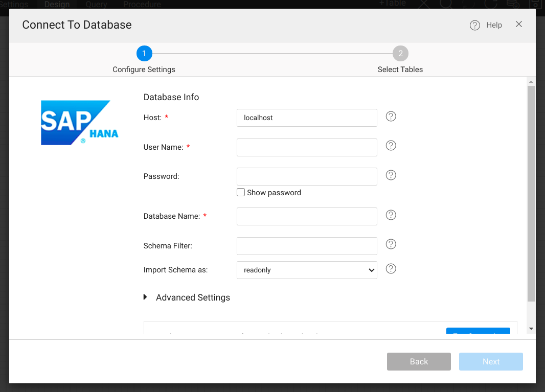The width and height of the screenshot is (545, 392).
Task: Focus the User Name text box
Action: 307,147
